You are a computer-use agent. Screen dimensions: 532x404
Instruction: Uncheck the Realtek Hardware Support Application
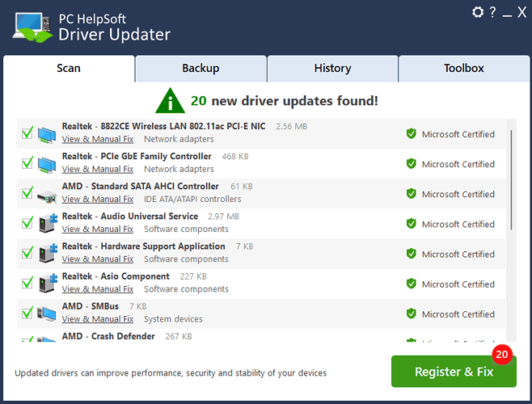(27, 252)
